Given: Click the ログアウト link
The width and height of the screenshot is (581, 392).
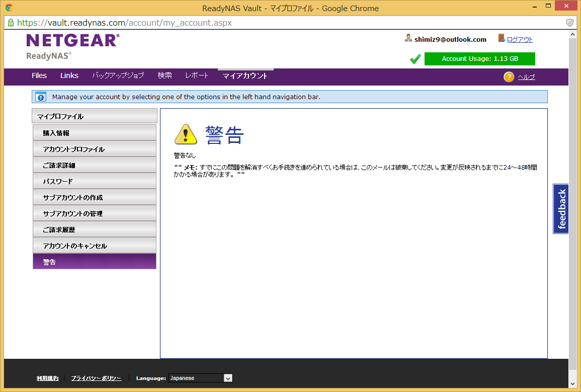Looking at the screenshot, I should [x=520, y=39].
